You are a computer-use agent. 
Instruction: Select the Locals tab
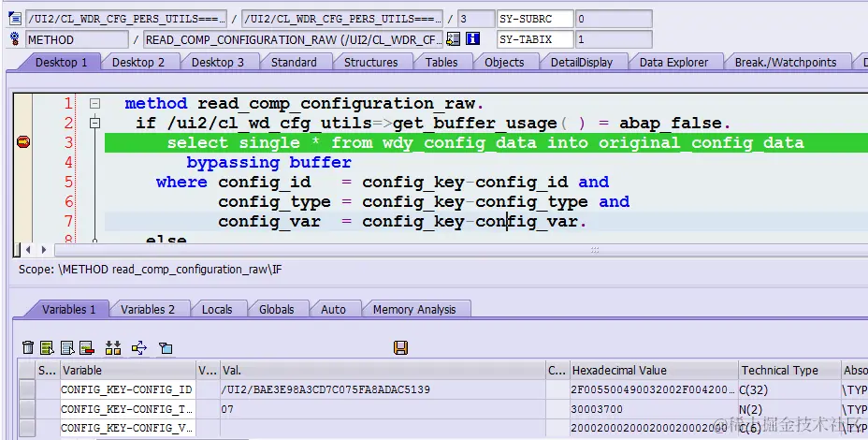pos(217,309)
